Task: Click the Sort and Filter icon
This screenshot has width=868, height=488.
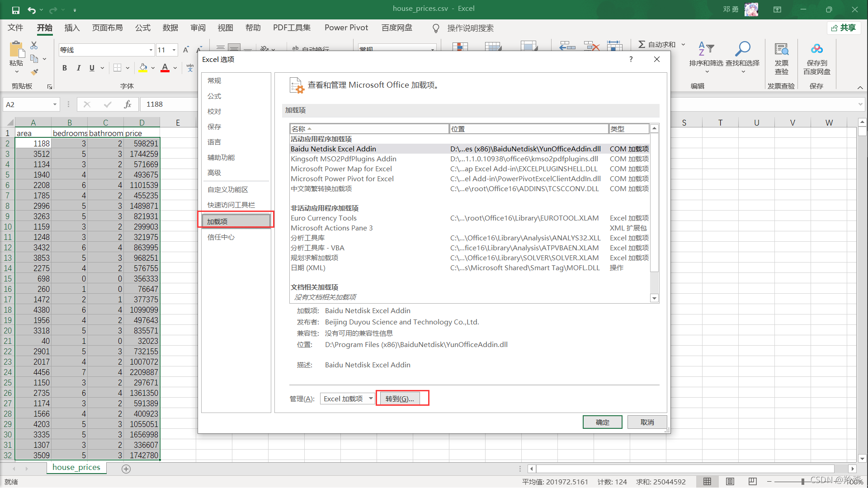Action: [706, 49]
